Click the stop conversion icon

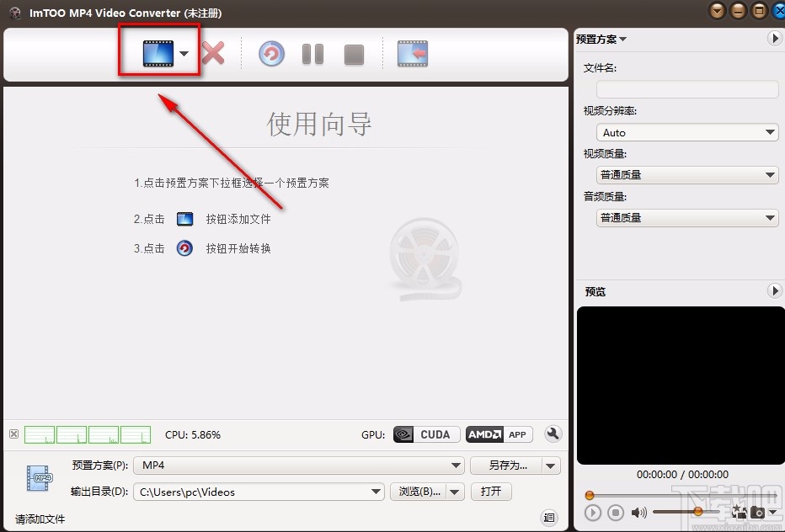point(354,52)
